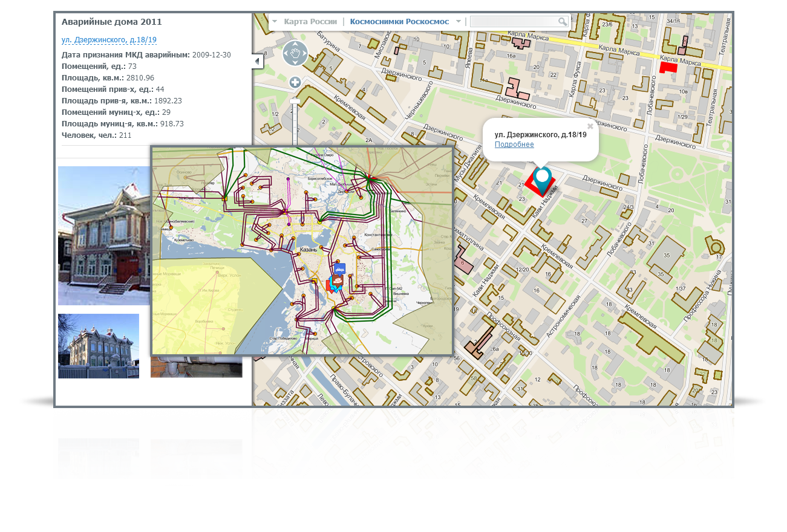This screenshot has height=532, width=787.
Task: Click the Подробнее link in the popup
Action: [x=514, y=144]
